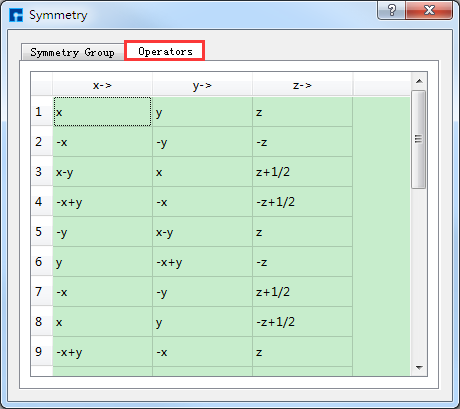Click the -z cell in row 2
Viewport: 460px width, 409px height.
(x=302, y=141)
